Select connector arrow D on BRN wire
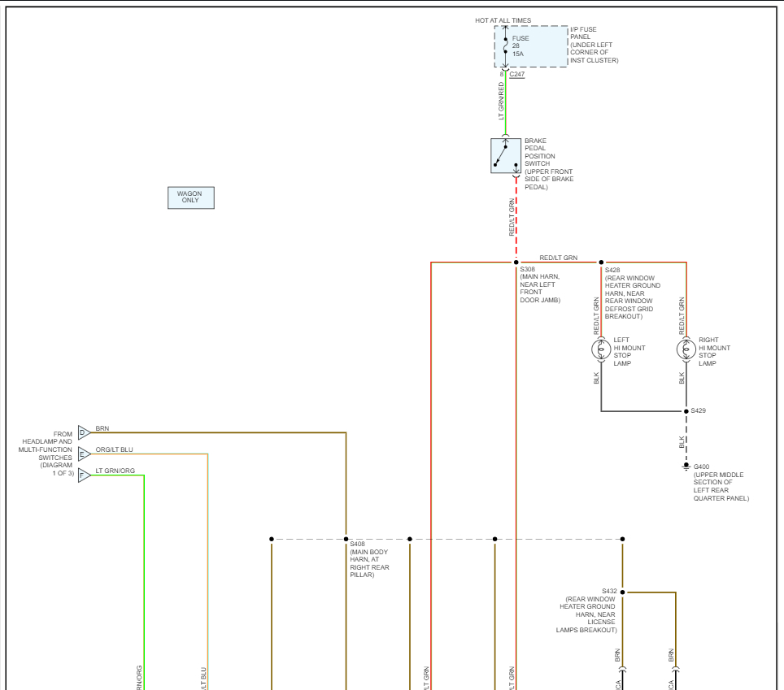Screen dimensions: 784x690 84,432
